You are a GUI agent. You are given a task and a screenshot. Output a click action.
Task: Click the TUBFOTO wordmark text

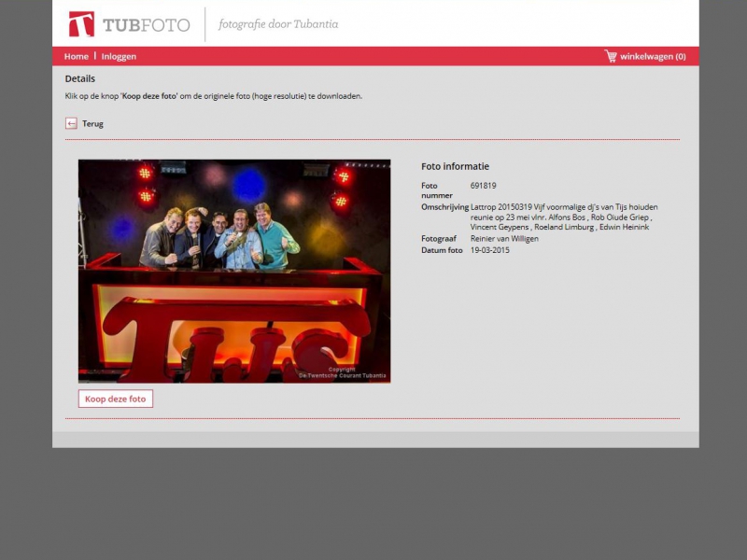pyautogui.click(x=146, y=25)
